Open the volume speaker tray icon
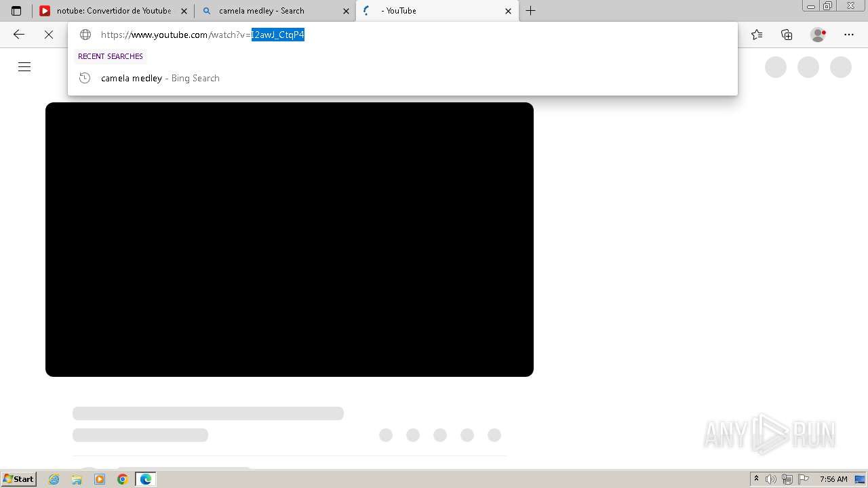This screenshot has height=488, width=868. click(x=771, y=479)
